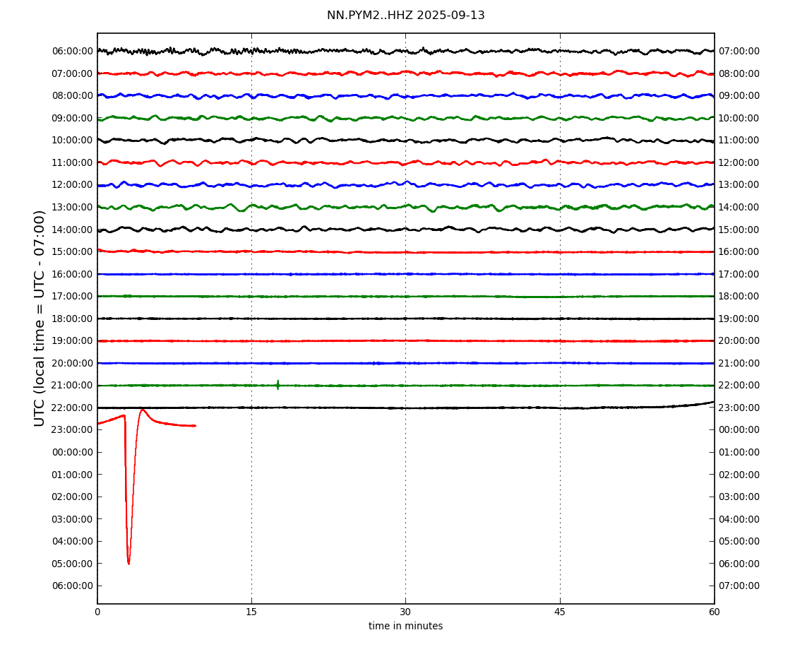Click the bottom of the large red downward pulse

[x=129, y=562]
